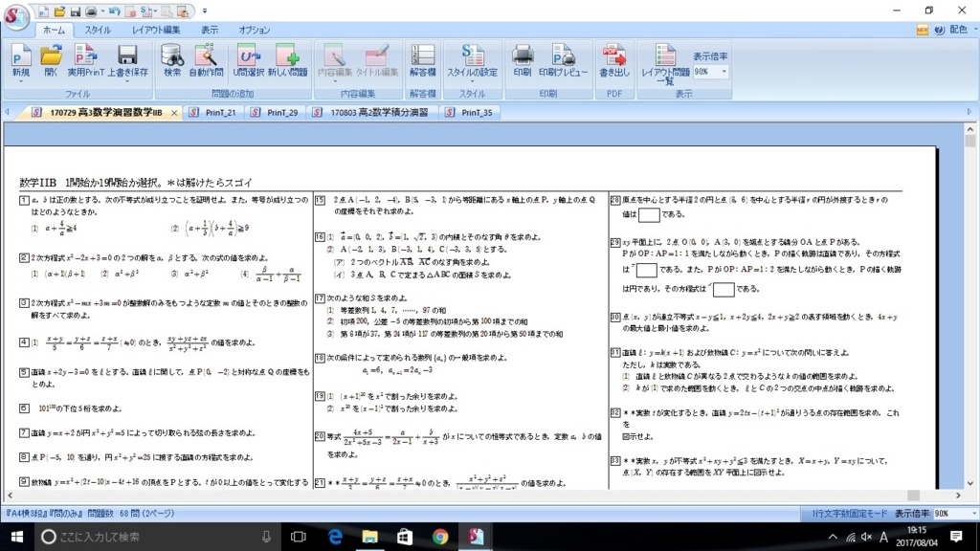This screenshot has width=980, height=551.
Task: Click open folder icon in quick access toolbar
Action: point(59,11)
